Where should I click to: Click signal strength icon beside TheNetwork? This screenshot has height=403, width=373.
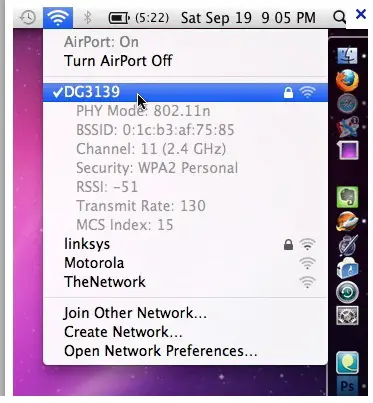tap(307, 282)
